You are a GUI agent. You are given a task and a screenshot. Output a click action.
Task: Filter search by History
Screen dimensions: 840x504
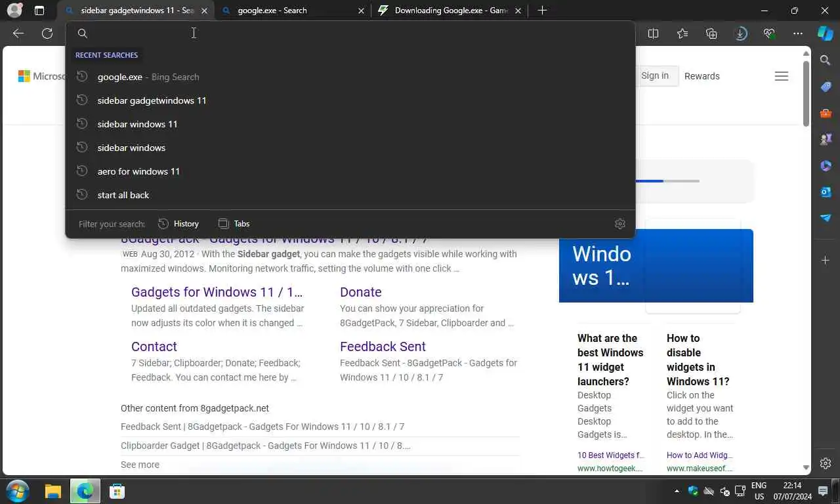[178, 224]
